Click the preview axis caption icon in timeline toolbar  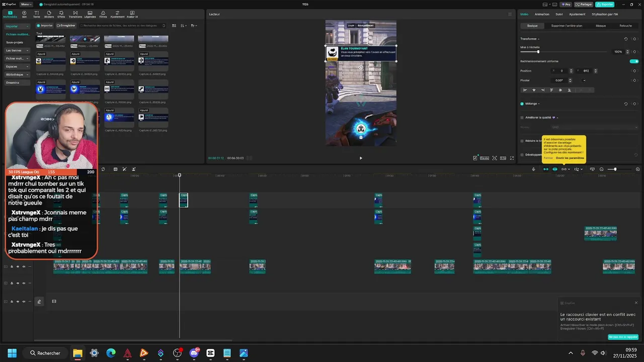(x=592, y=169)
